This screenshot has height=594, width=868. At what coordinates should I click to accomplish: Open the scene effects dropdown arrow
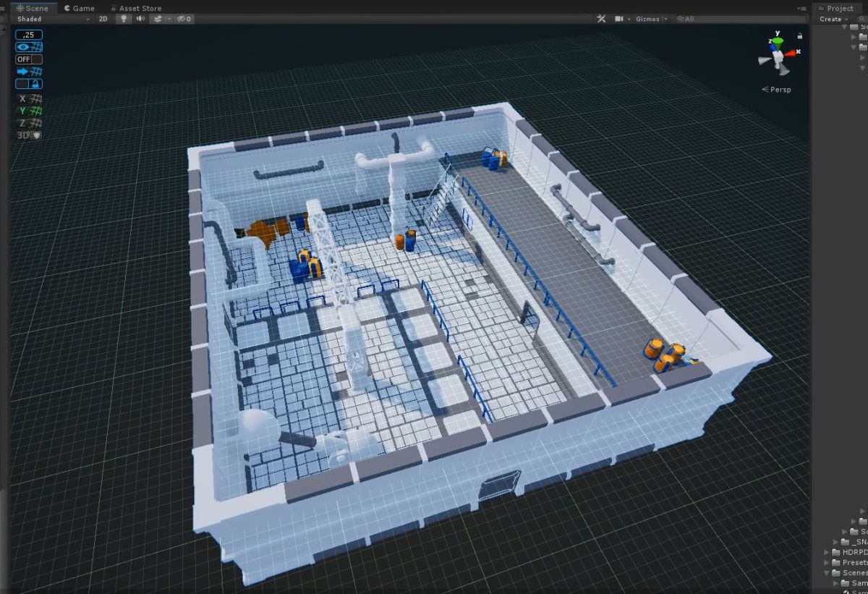click(168, 19)
